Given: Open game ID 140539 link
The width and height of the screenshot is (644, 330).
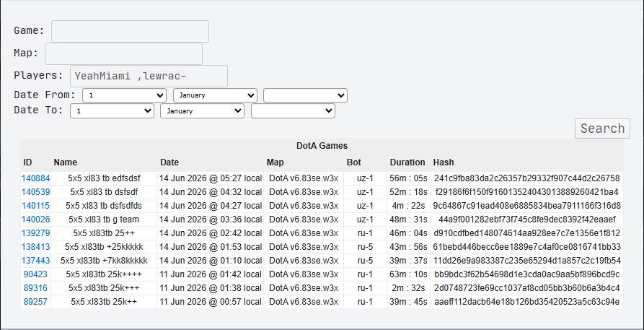Looking at the screenshot, I should [x=36, y=192].
